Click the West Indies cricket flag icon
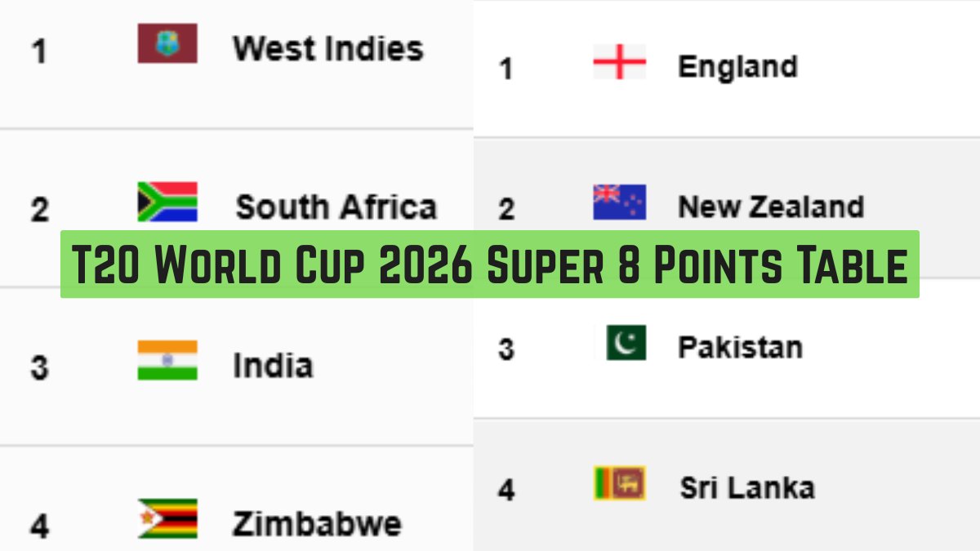 pos(167,44)
